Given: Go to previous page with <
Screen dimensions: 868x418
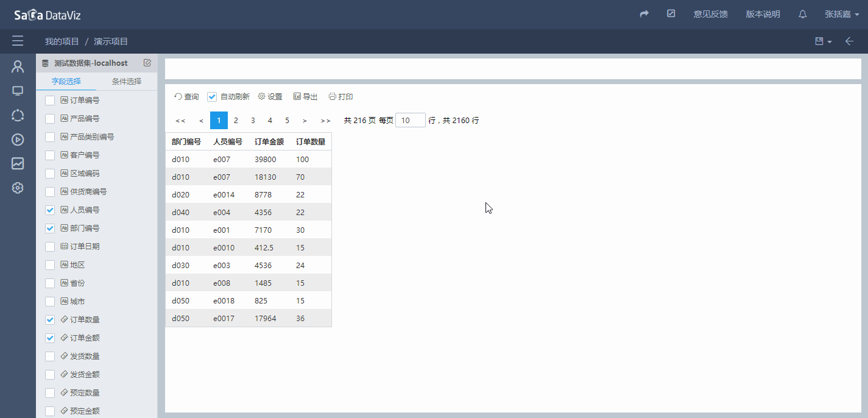Looking at the screenshot, I should click(201, 121).
